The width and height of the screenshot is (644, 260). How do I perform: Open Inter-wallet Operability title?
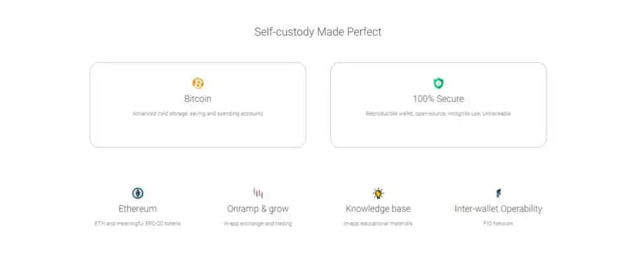tap(498, 208)
